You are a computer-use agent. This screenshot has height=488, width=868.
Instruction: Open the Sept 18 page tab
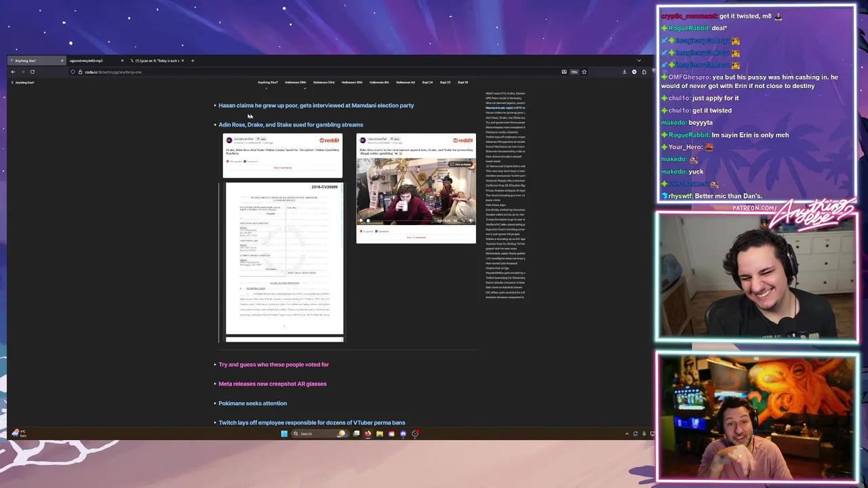pyautogui.click(x=462, y=82)
